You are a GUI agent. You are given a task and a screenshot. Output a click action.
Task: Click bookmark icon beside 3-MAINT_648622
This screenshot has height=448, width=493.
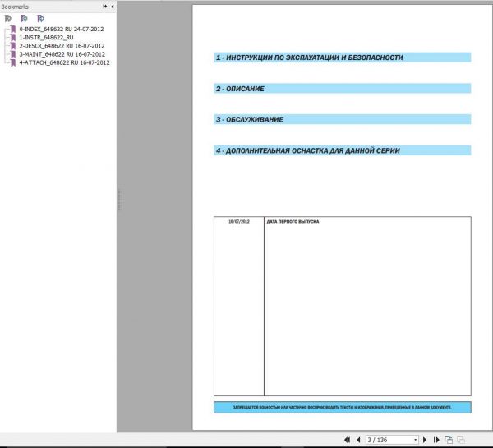13,54
